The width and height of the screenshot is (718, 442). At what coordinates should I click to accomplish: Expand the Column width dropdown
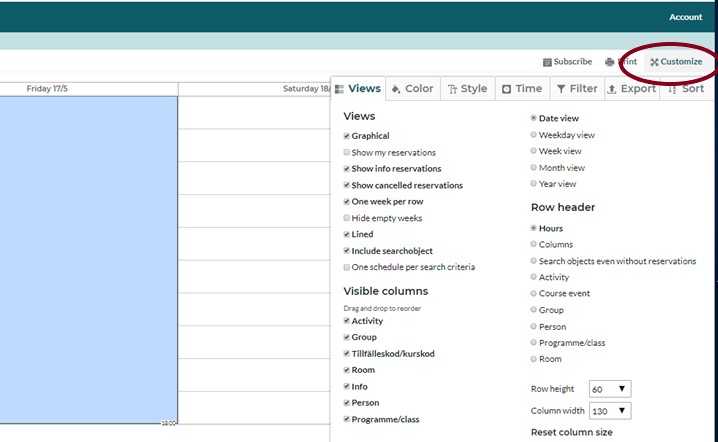click(609, 411)
